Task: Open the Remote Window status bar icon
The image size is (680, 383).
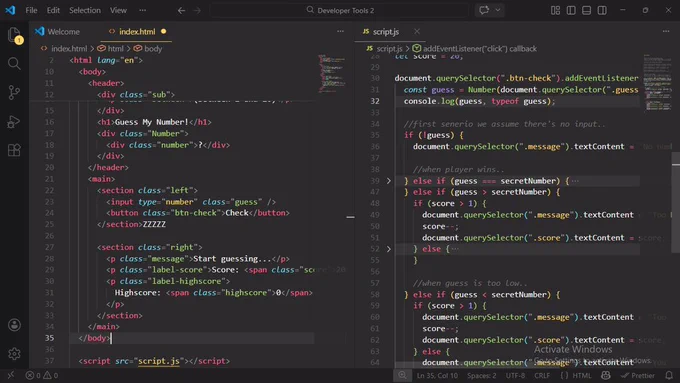Action: pyautogui.click(x=11, y=376)
